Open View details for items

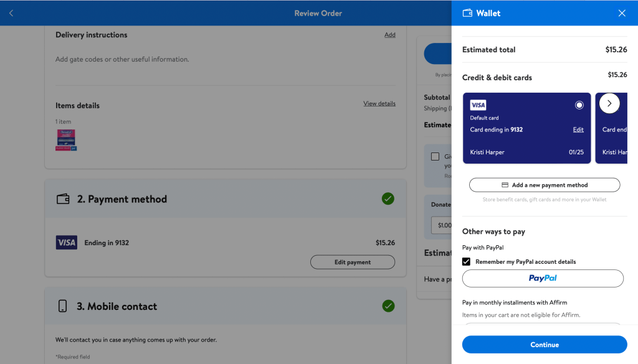click(379, 103)
